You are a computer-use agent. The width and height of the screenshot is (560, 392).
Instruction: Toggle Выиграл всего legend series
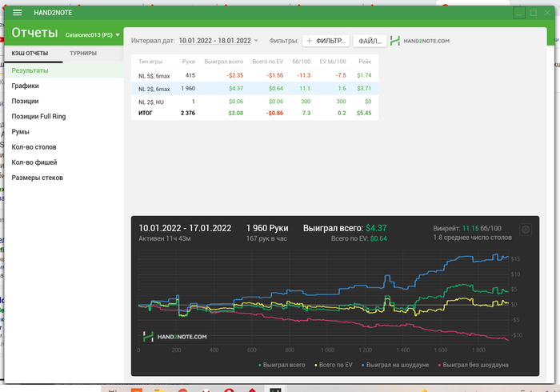click(x=282, y=365)
